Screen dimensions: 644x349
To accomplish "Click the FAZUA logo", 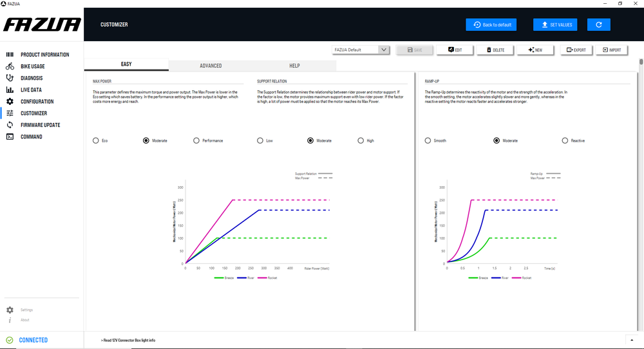I will point(42,24).
